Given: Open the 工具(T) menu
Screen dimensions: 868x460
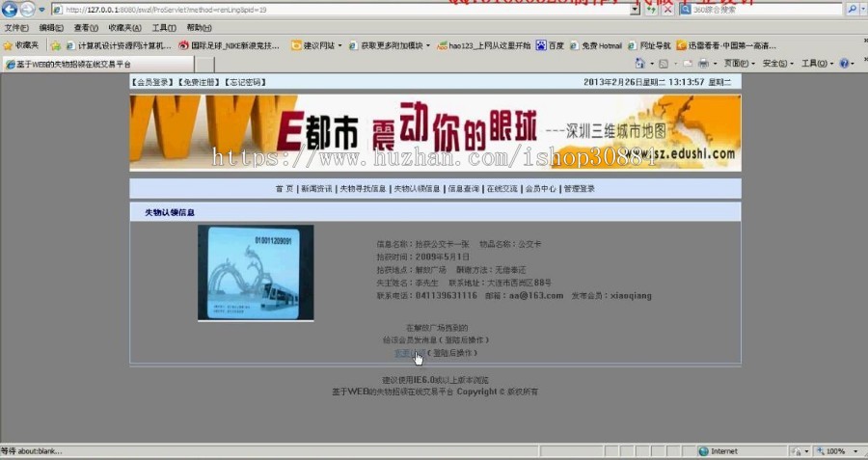Looking at the screenshot, I should coord(164,28).
